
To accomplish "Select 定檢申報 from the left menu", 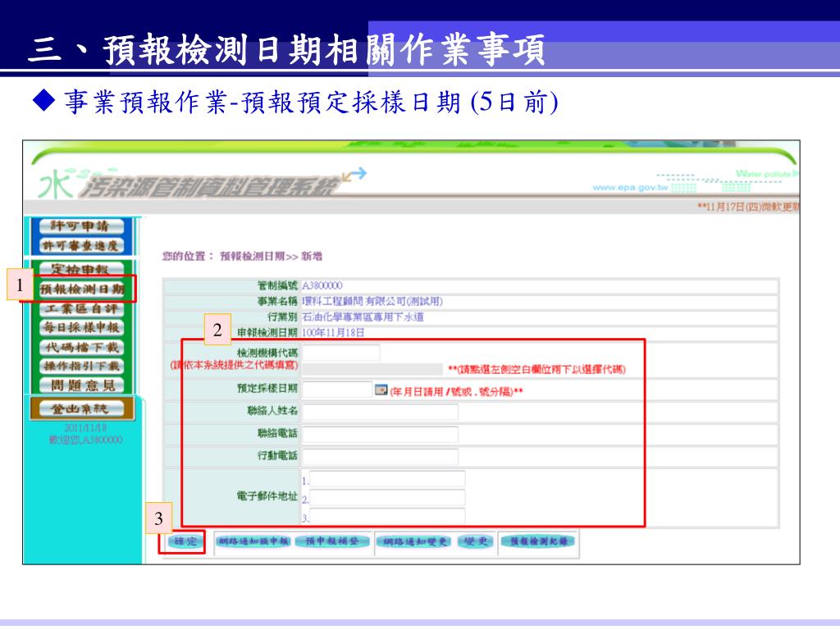I will click(x=81, y=269).
